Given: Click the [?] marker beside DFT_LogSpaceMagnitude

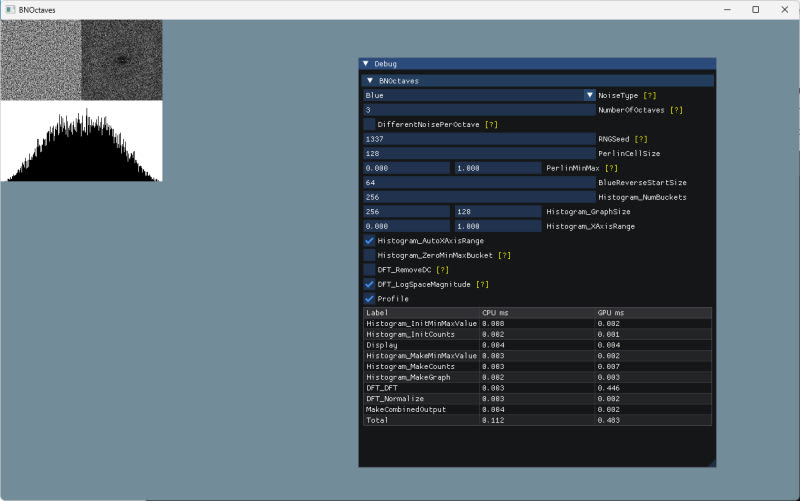Looking at the screenshot, I should 480,284.
